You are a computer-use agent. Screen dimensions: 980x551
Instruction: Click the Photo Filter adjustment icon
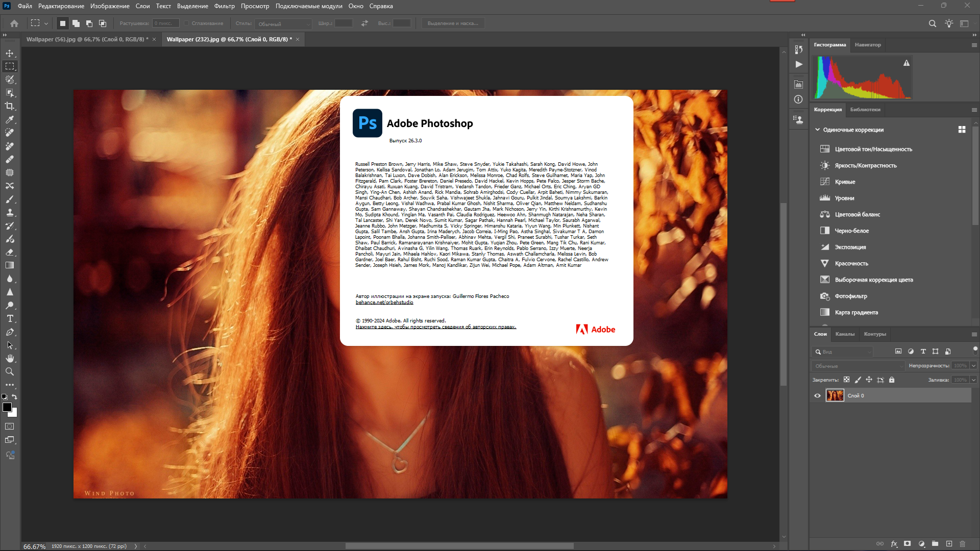[x=825, y=296]
